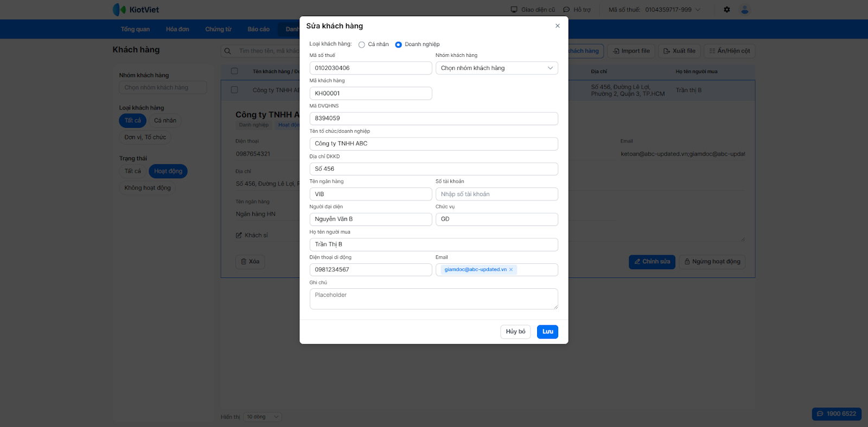Image resolution: width=868 pixels, height=427 pixels.
Task: Open the sidebar Chọn nhóm khách hàng filter
Action: point(163,87)
